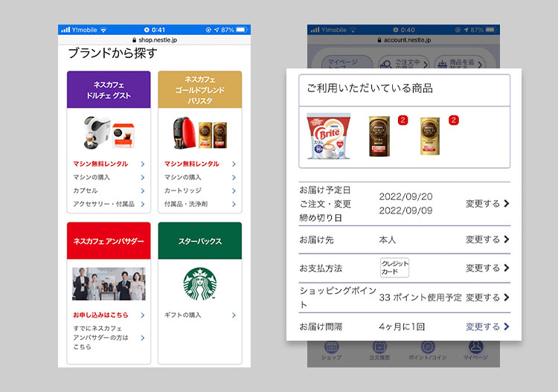Click the 33 ポイント使用予定 value
The width and height of the screenshot is (558, 392).
420,298
